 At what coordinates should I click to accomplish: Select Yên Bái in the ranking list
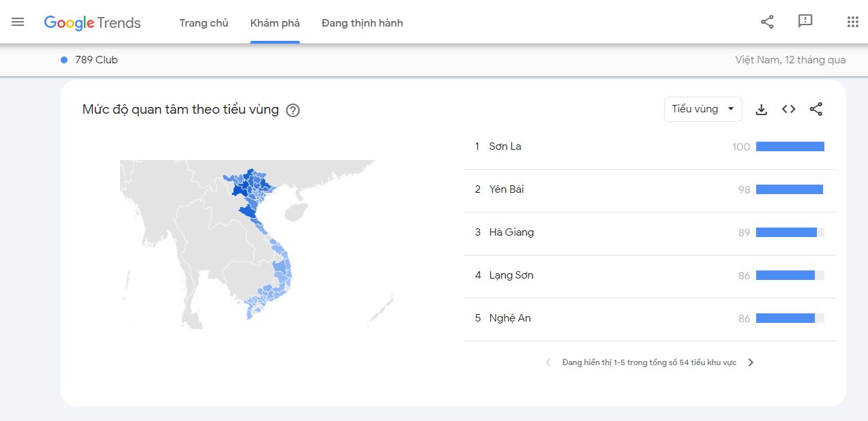(x=507, y=189)
